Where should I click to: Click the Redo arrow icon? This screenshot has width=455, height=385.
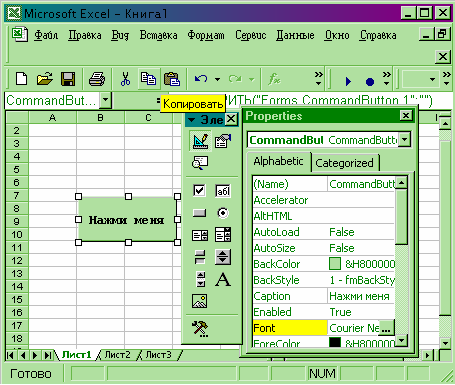click(x=235, y=79)
